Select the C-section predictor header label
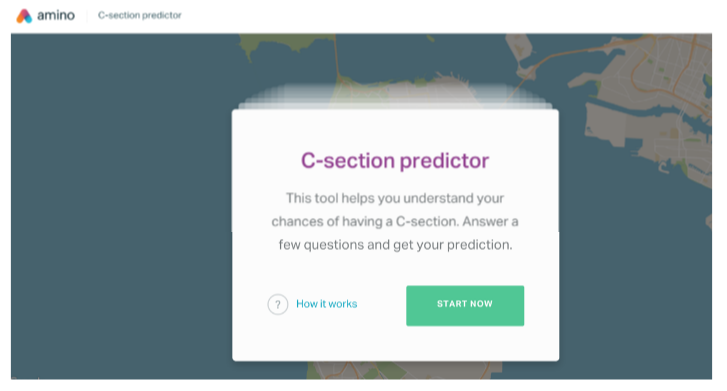 click(140, 15)
